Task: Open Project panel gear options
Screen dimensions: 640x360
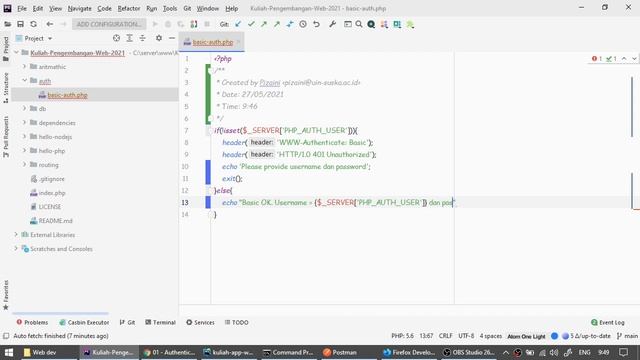Action: click(159, 38)
